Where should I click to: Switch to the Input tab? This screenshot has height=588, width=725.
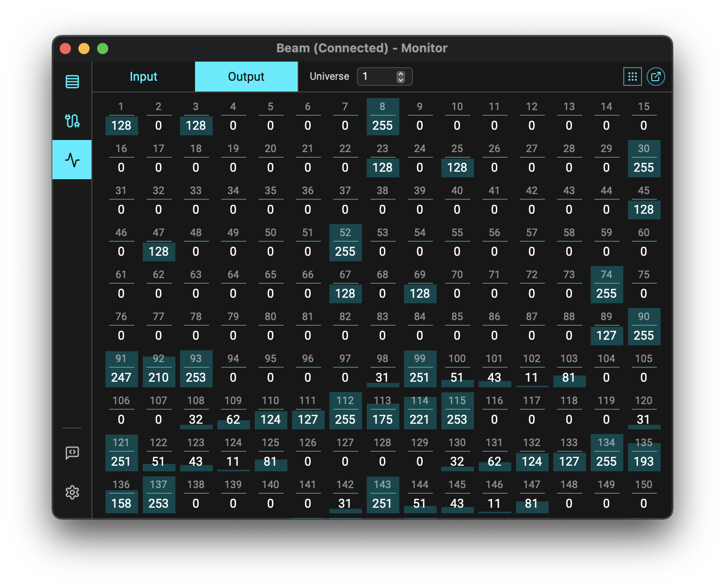pos(144,77)
